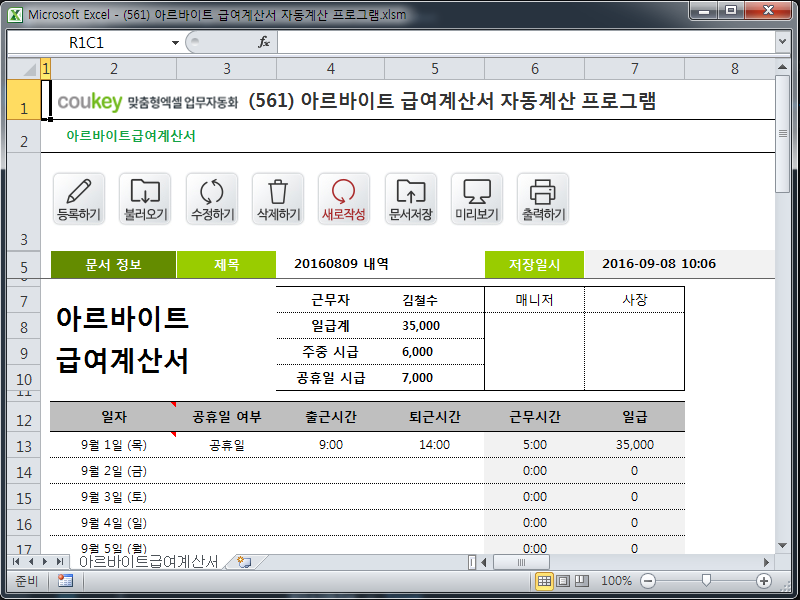Select column 2 header
The image size is (800, 600).
(114, 68)
